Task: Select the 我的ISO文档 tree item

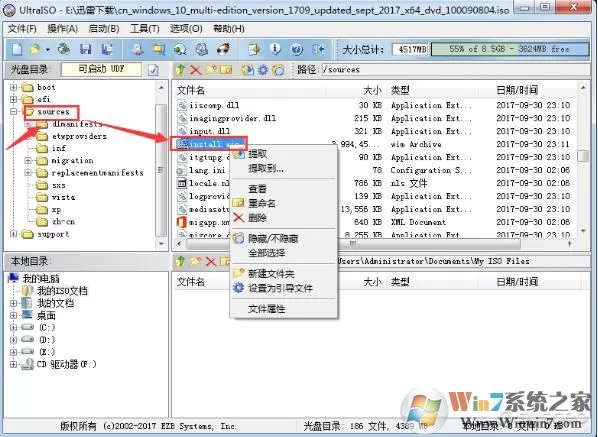Action: 62,291
